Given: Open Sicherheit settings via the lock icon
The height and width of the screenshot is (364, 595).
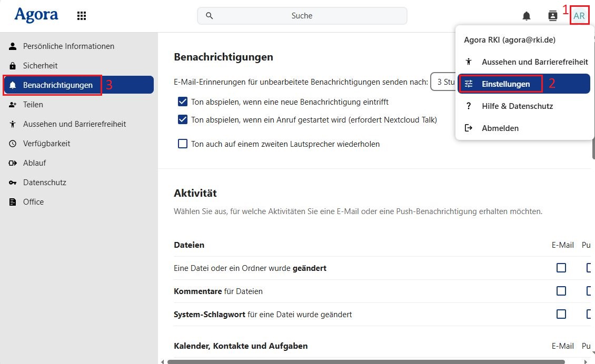Looking at the screenshot, I should (13, 66).
